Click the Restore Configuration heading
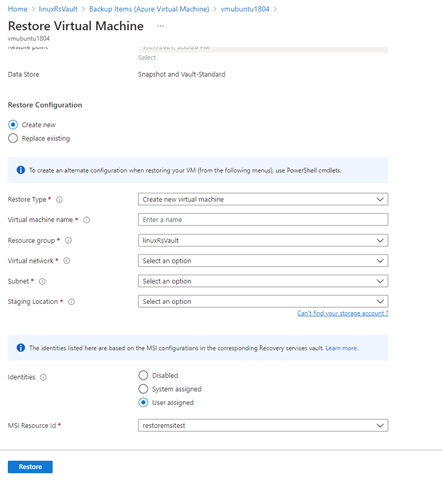Image resolution: width=443 pixels, height=480 pixels. pyautogui.click(x=45, y=105)
